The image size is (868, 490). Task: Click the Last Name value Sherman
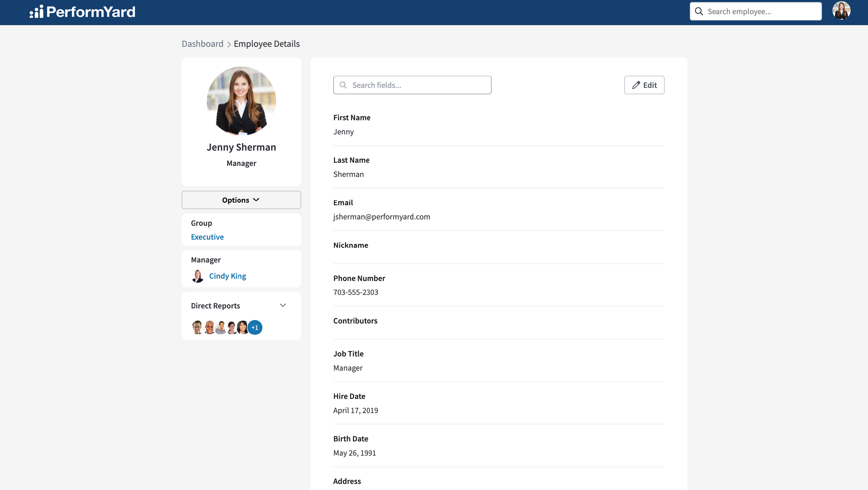[x=348, y=174]
